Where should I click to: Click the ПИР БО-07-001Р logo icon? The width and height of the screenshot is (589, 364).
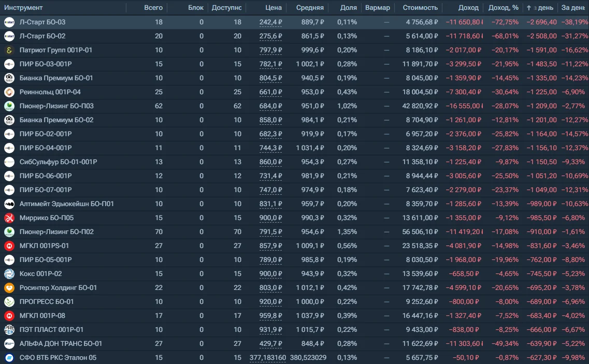(x=9, y=190)
